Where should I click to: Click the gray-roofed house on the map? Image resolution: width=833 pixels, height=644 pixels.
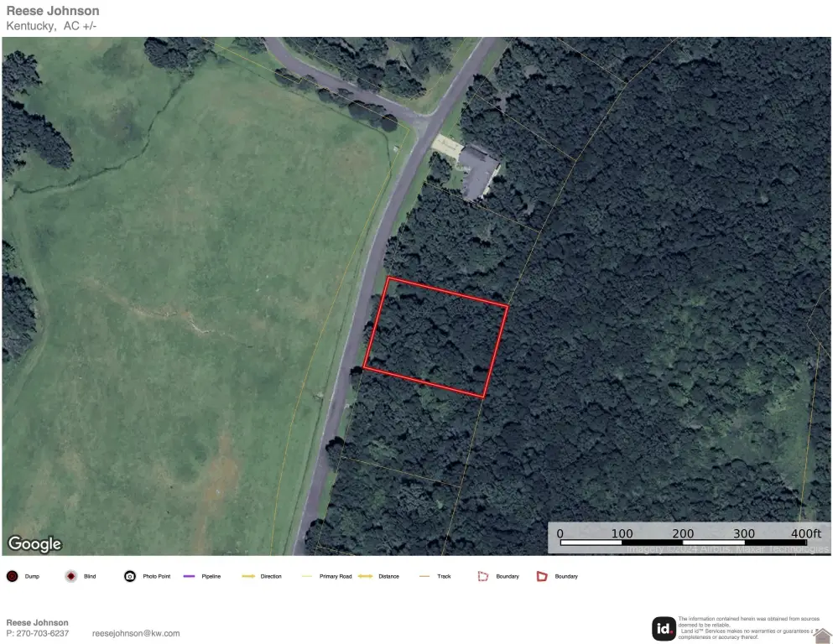tap(479, 172)
